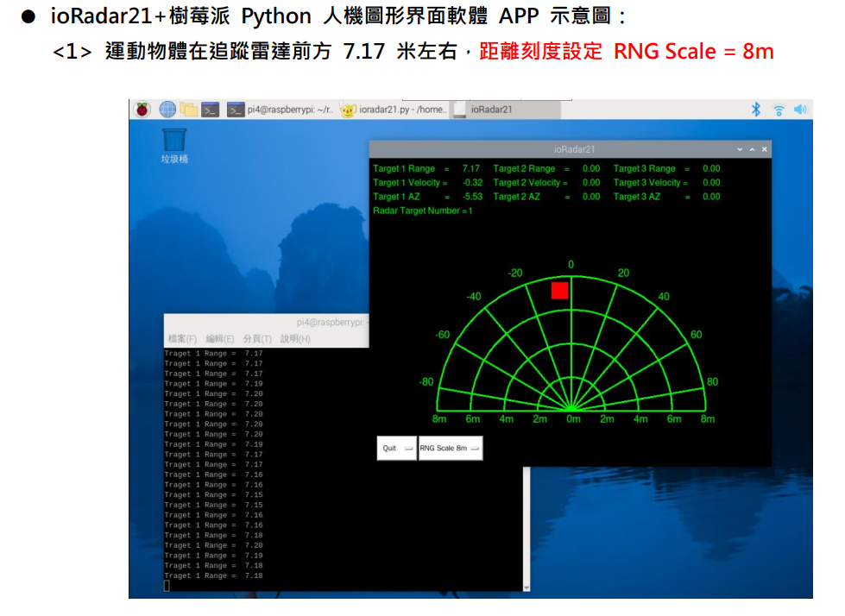The width and height of the screenshot is (845, 616).
Task: Open the trash can desktop icon
Action: [x=174, y=140]
